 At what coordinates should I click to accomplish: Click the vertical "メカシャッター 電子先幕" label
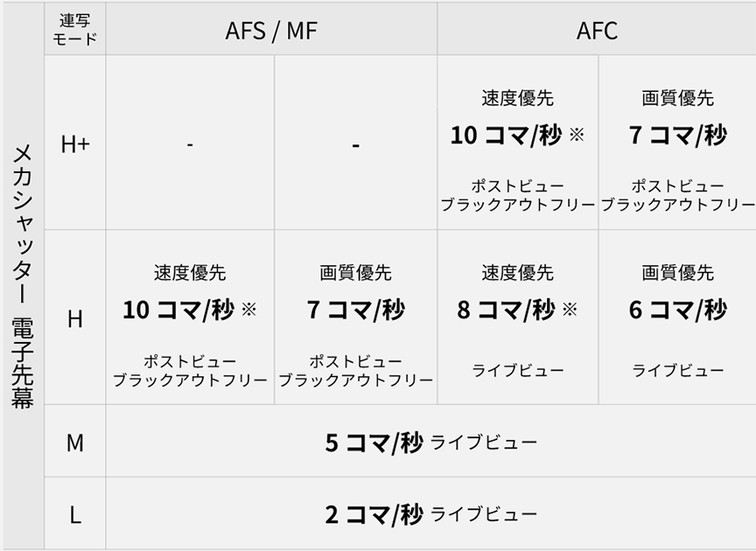click(x=23, y=275)
